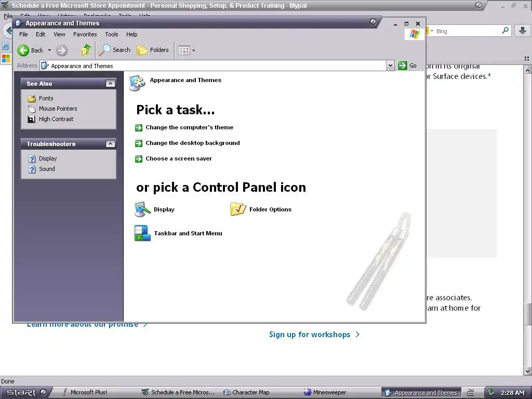Click the Display troubleshooter question icon
532x399 pixels.
[x=32, y=159]
